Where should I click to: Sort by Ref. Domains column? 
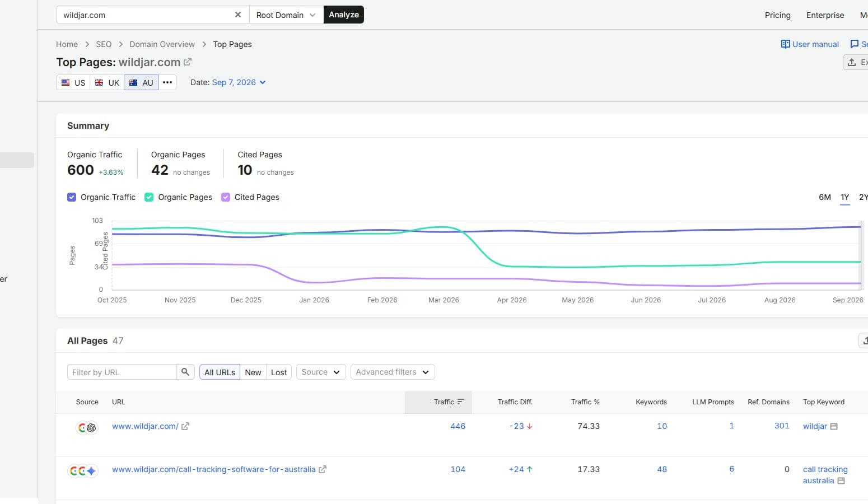(x=768, y=402)
